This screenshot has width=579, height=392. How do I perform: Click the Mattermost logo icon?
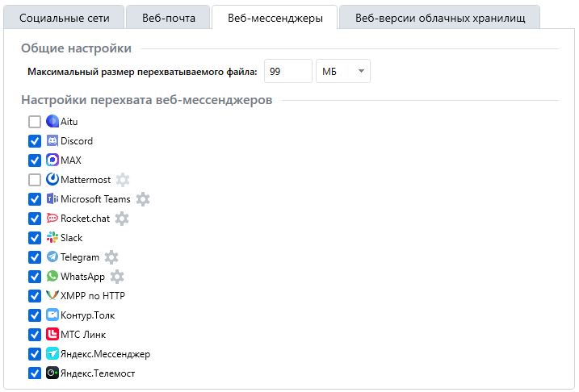tap(52, 180)
